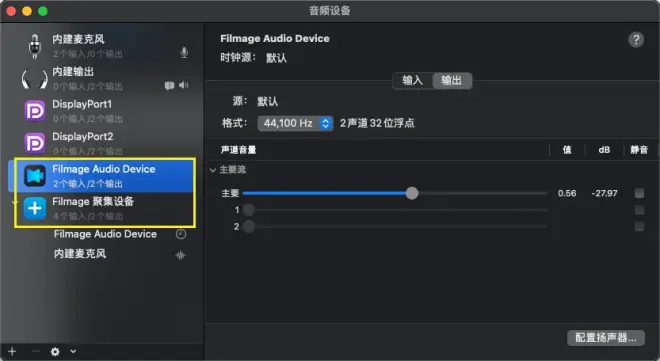Image resolution: width=660 pixels, height=361 pixels.
Task: Remove device with the minus button
Action: coord(36,351)
